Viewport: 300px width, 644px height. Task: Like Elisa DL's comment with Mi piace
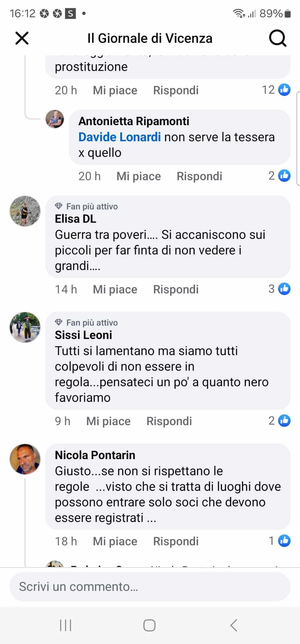coord(115,289)
